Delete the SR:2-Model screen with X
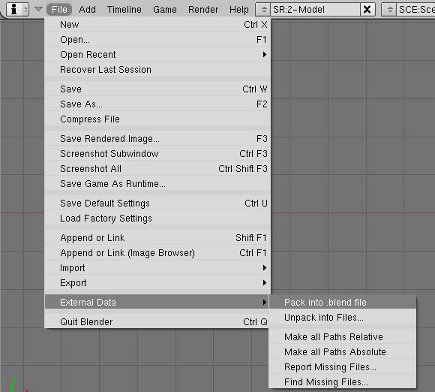Image resolution: width=435 pixels, height=392 pixels. click(x=367, y=9)
